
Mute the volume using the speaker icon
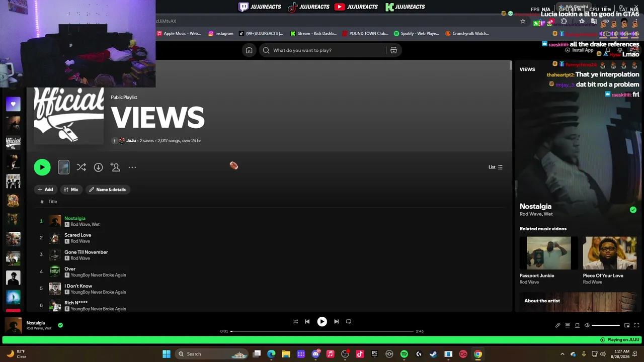[587, 325]
